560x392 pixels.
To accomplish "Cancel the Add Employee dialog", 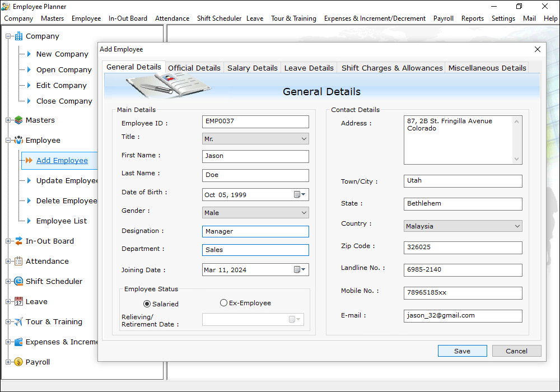I will point(516,351).
